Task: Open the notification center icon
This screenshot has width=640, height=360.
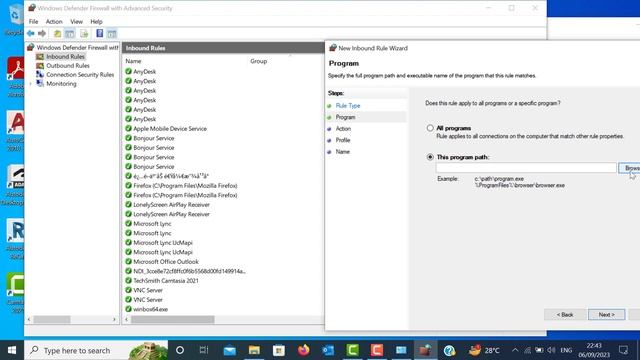Action: click(623, 350)
